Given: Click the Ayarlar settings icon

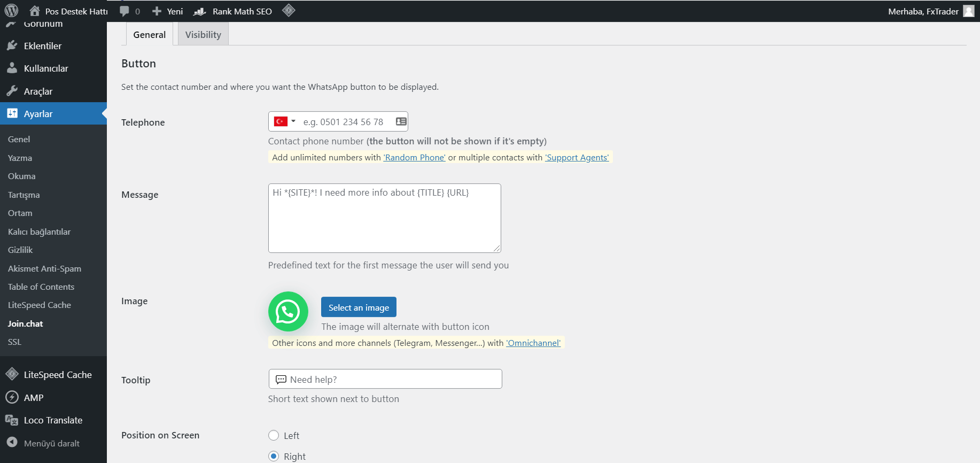Looking at the screenshot, I should tap(12, 113).
